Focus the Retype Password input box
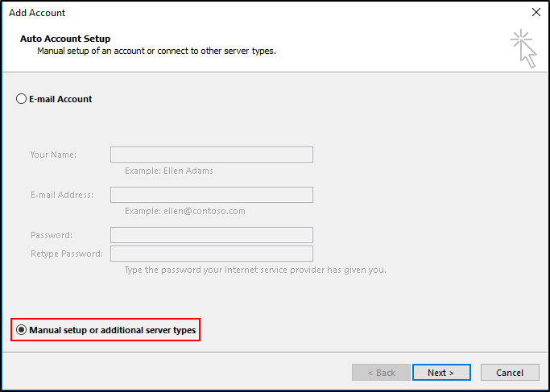 pos(212,254)
